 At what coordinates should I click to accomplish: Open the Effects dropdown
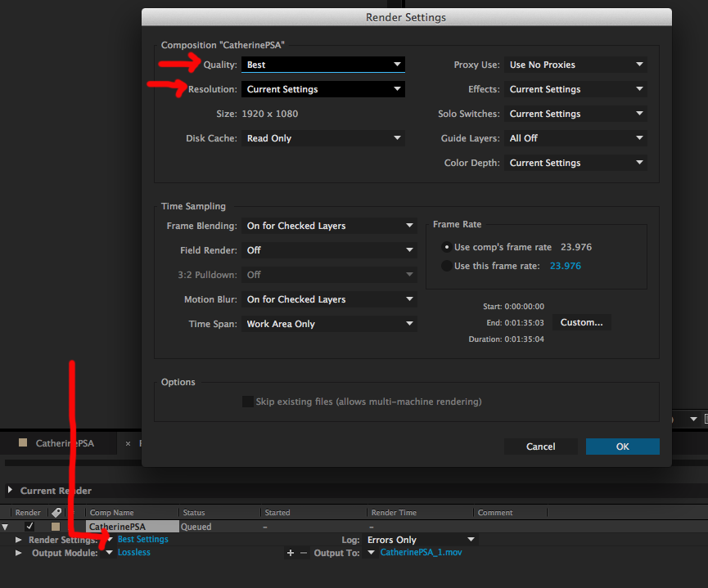(575, 89)
